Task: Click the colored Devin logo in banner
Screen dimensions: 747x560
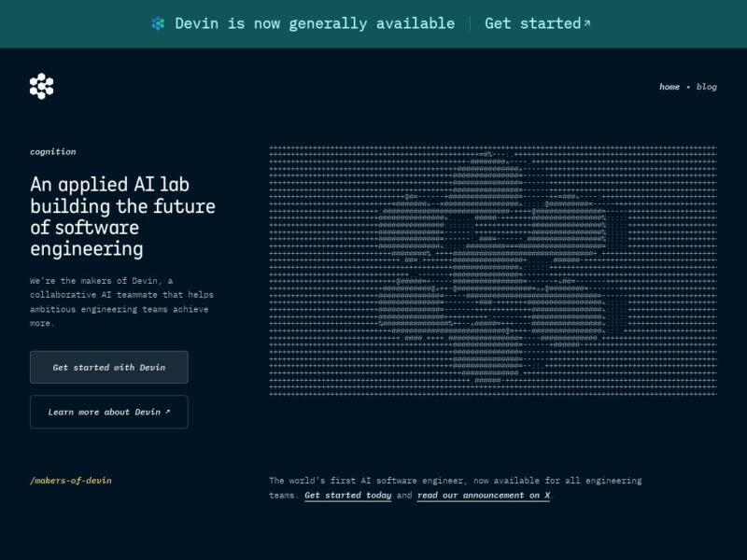Action: 158,23
